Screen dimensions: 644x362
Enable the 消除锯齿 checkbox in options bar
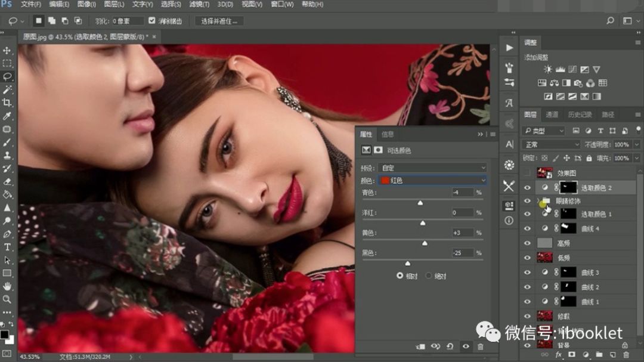point(153,20)
